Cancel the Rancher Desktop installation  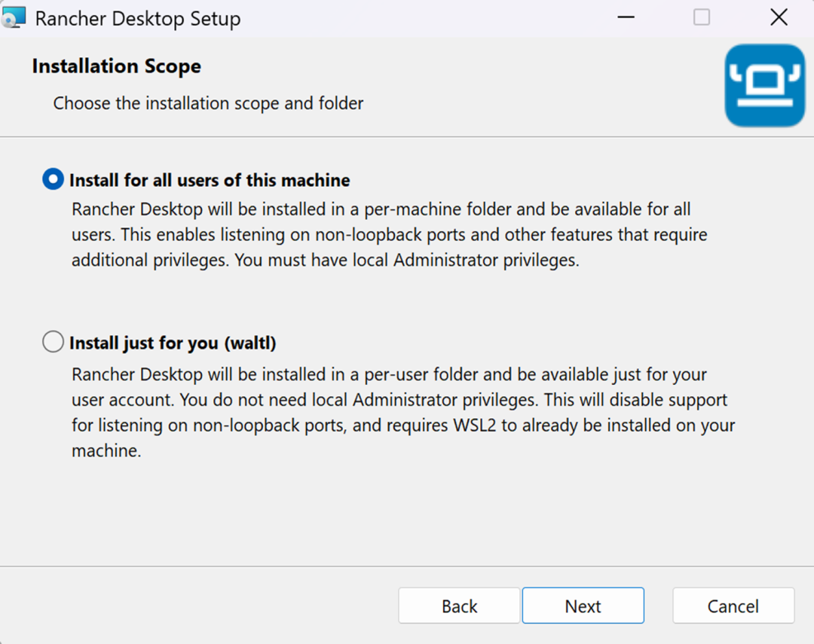click(733, 606)
